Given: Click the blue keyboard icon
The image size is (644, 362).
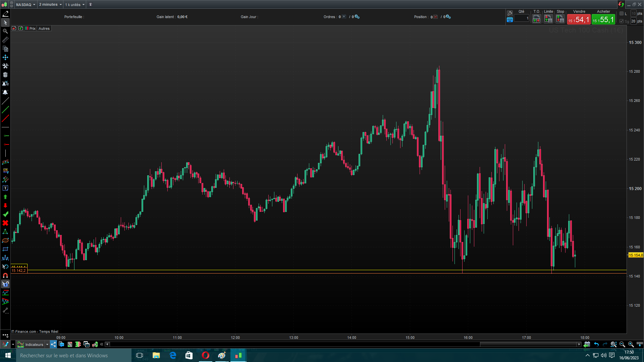Looking at the screenshot, I should coord(510,20).
